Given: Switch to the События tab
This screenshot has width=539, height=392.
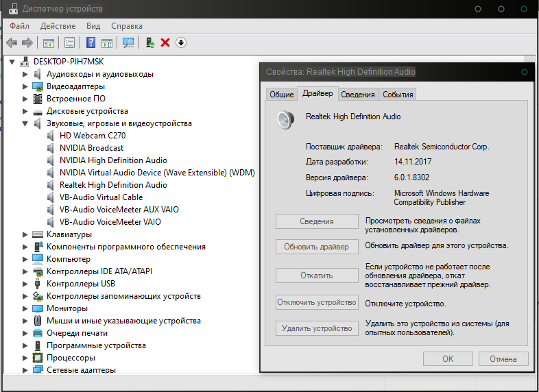Looking at the screenshot, I should (x=398, y=95).
